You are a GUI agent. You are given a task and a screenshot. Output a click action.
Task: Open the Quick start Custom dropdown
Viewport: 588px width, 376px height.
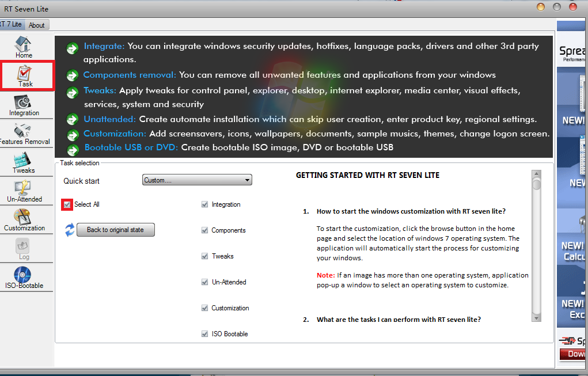tap(198, 180)
